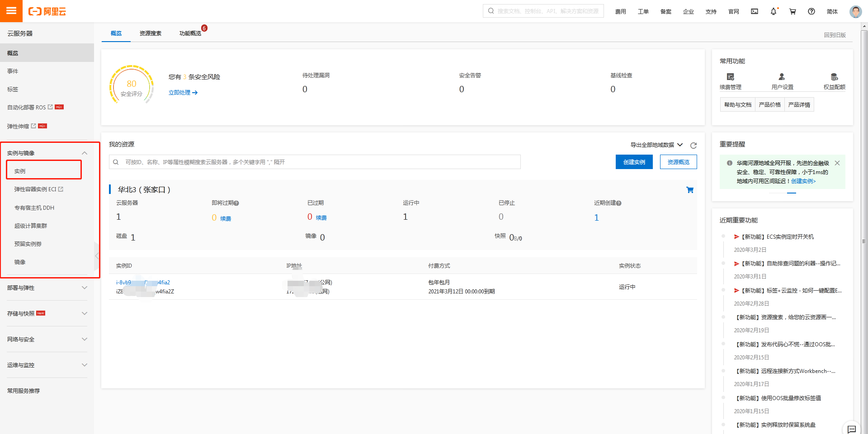The image size is (868, 434).
Task: Collapse the left sidebar handle
Action: pos(97,256)
